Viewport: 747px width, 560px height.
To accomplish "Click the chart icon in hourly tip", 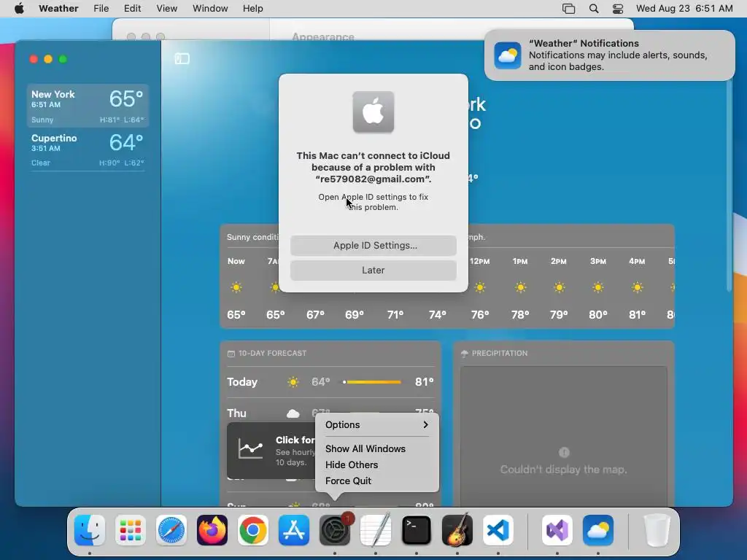I will click(251, 449).
